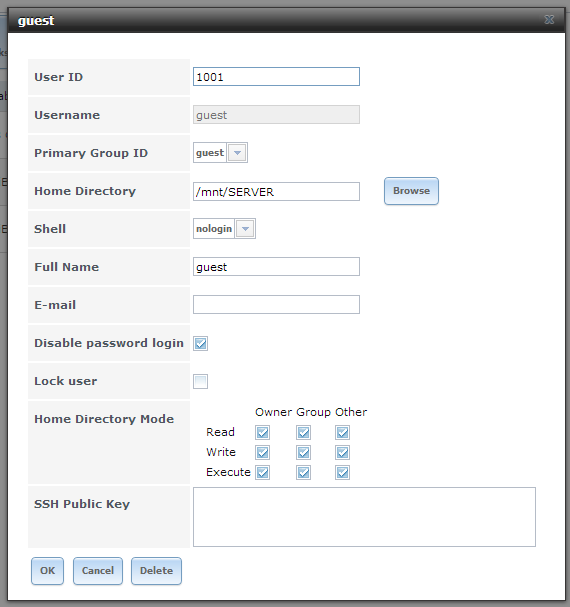The image size is (570, 607).
Task: Click the Home Directory path field
Action: [276, 192]
